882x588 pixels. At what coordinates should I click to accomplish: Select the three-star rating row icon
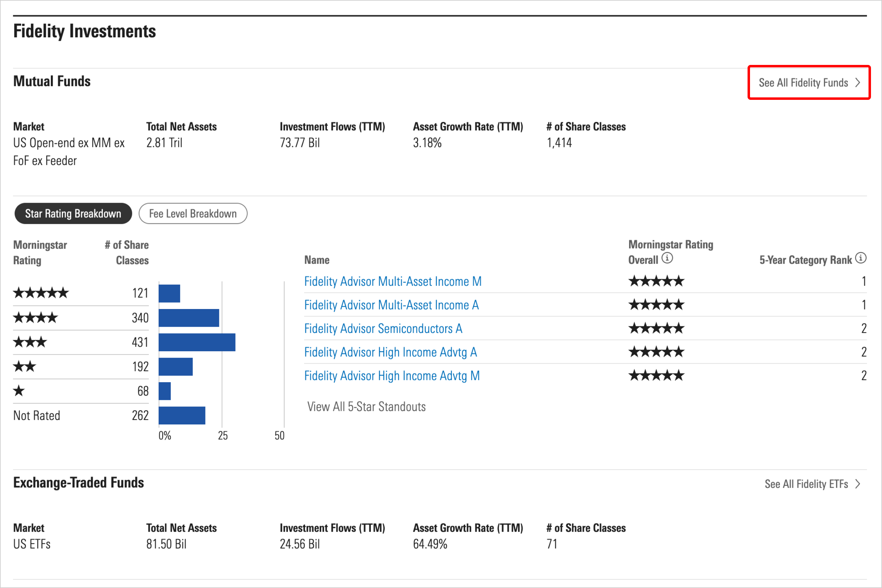tap(30, 342)
